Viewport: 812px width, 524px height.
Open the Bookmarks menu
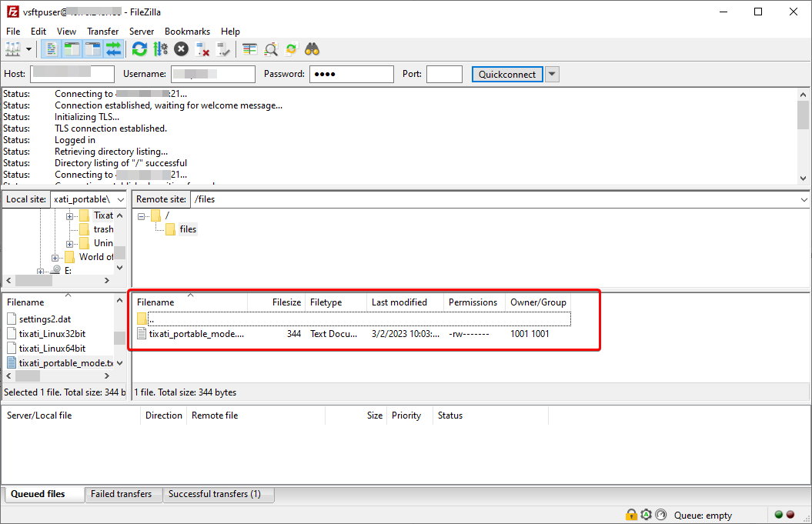point(188,31)
